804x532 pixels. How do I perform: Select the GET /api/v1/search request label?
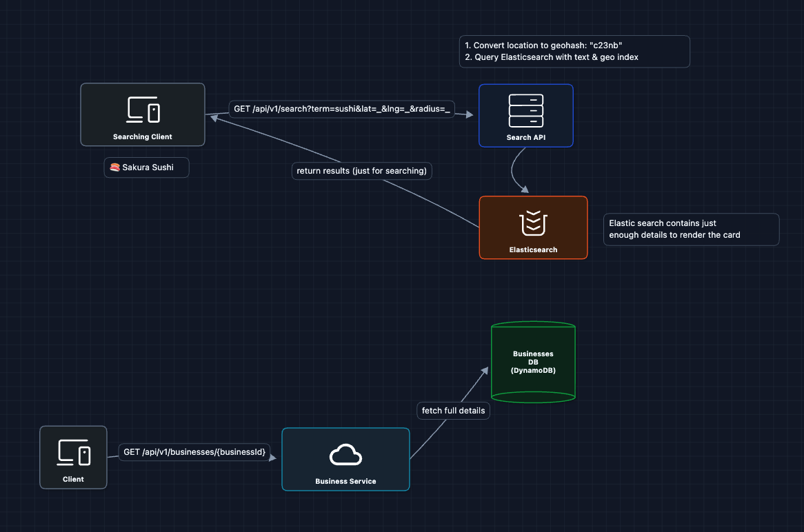[342, 109]
